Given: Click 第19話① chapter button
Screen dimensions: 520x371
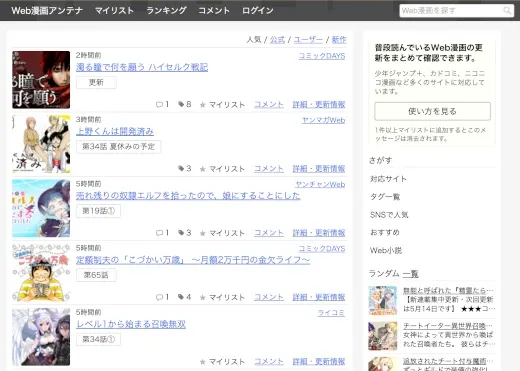Looking at the screenshot, I should [x=98, y=211].
